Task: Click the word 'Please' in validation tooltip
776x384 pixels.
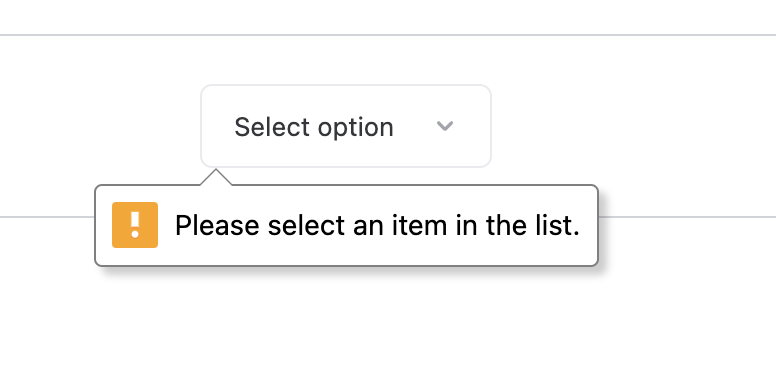Action: tap(217, 226)
